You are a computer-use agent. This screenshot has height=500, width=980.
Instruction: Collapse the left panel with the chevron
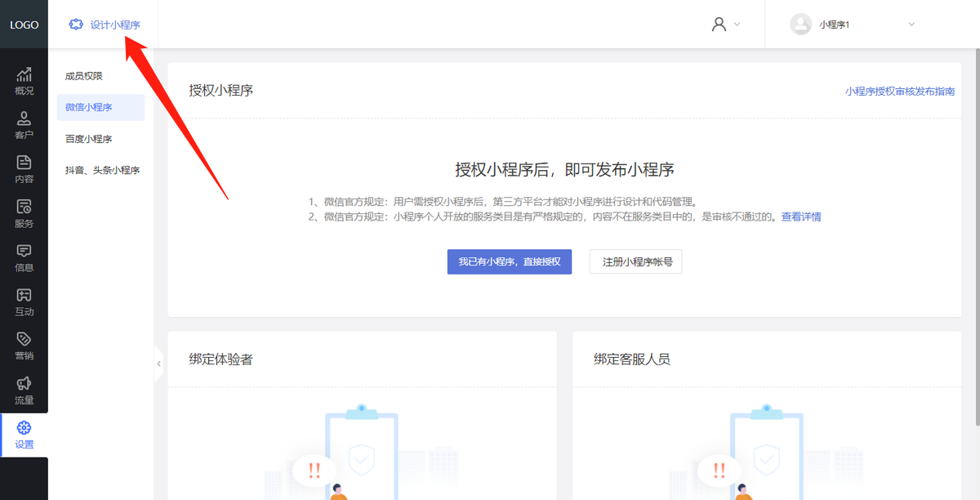(158, 363)
